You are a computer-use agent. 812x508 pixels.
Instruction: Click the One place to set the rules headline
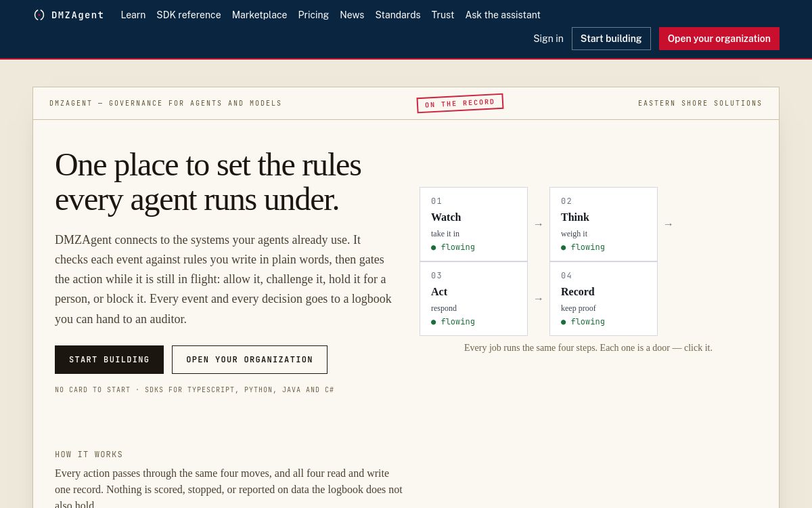(x=208, y=182)
